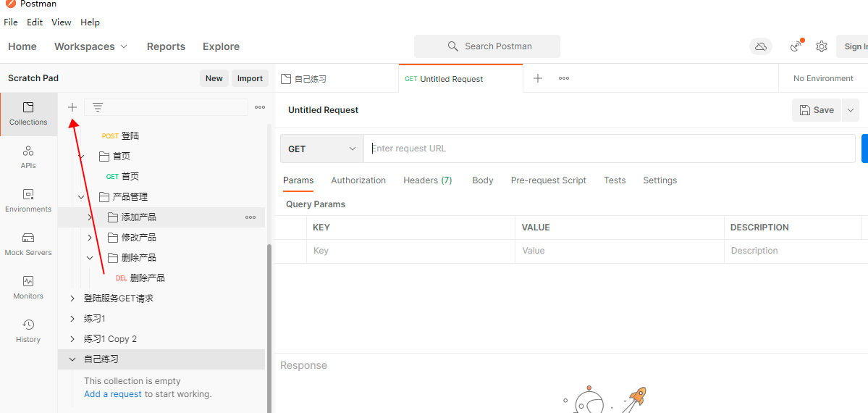Open the Collections sidebar panel
The width and height of the screenshot is (868, 413).
[28, 114]
